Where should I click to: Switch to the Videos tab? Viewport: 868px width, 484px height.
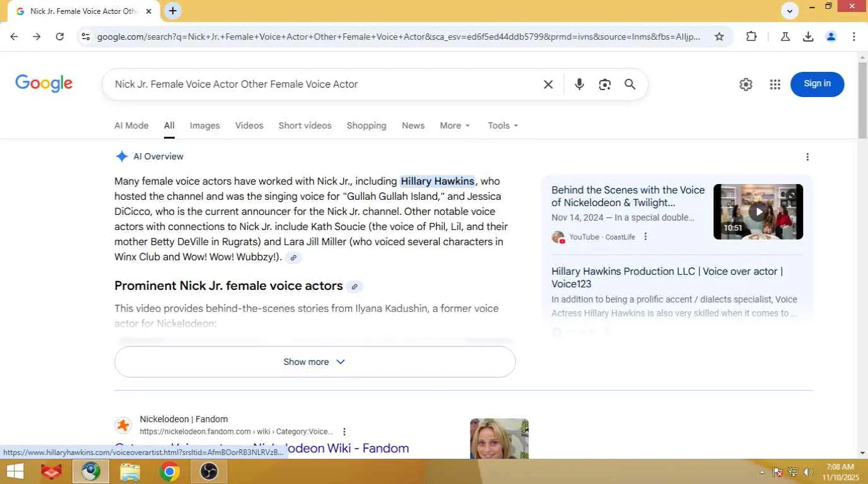click(x=249, y=125)
